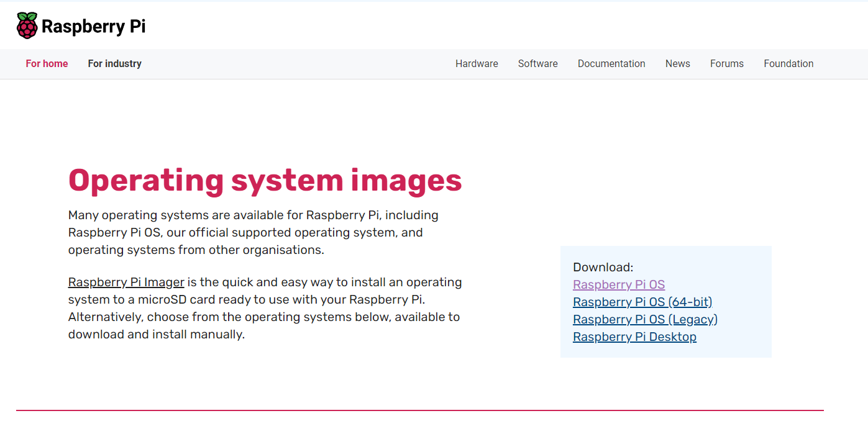Open the Foundation navigation link
The height and width of the screenshot is (421, 868).
click(x=788, y=63)
